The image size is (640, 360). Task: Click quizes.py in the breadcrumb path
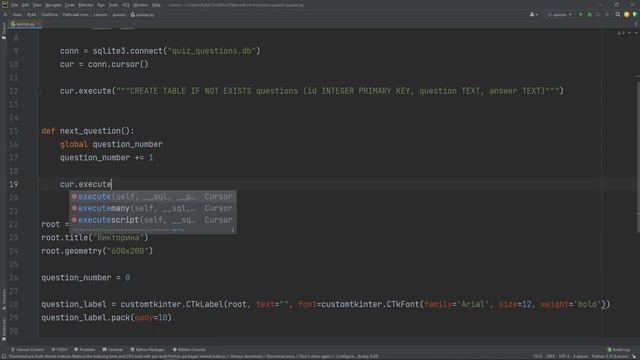click(142, 15)
